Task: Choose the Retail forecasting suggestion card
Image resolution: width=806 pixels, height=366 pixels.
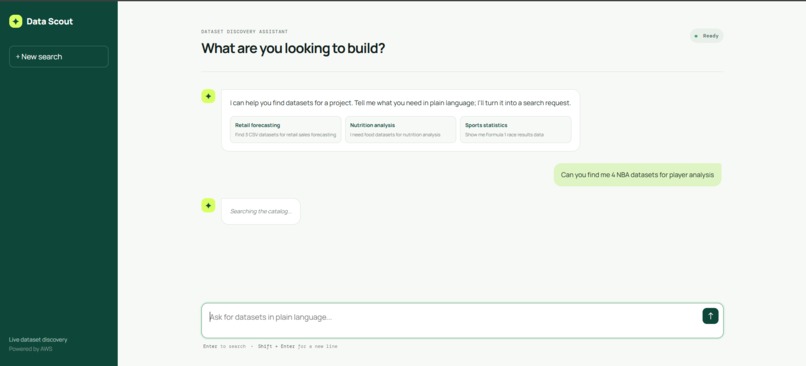Action: click(285, 130)
